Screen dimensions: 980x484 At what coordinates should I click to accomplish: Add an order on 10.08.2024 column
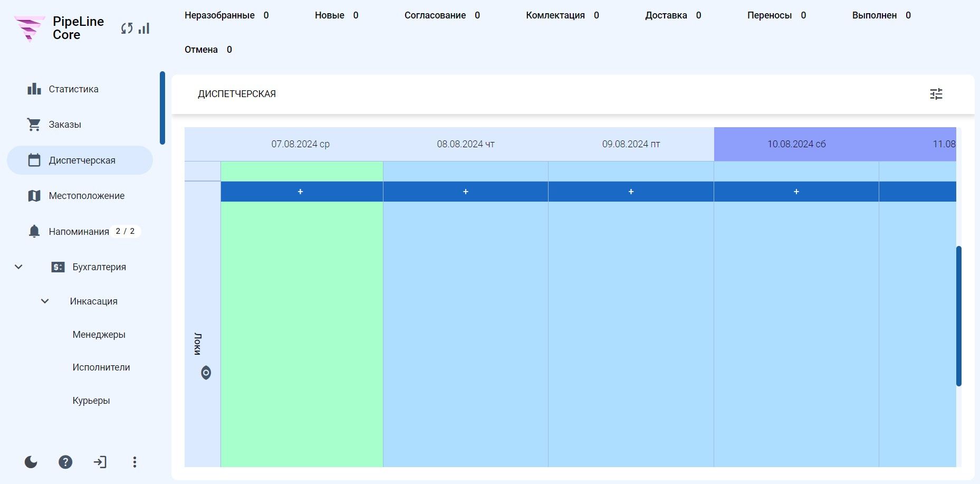click(796, 192)
